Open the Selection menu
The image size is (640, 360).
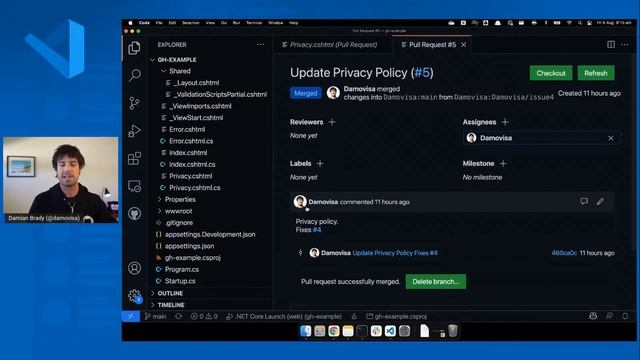tap(191, 23)
